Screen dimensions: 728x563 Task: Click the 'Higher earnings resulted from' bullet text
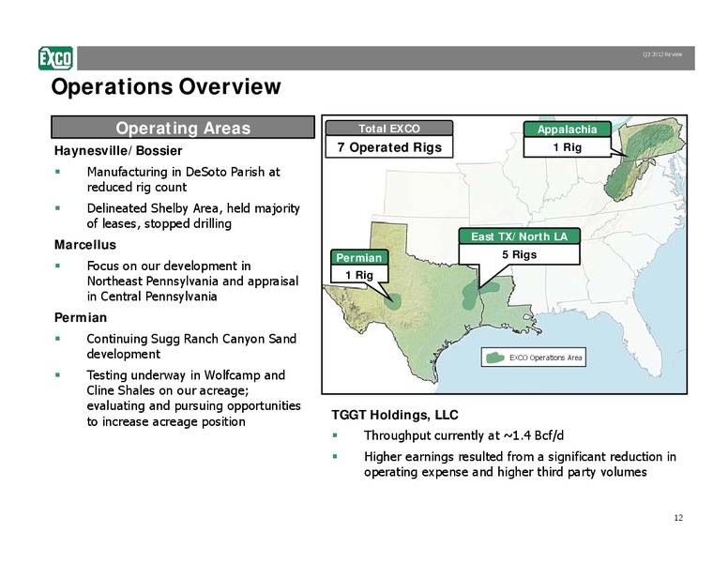tap(520, 464)
